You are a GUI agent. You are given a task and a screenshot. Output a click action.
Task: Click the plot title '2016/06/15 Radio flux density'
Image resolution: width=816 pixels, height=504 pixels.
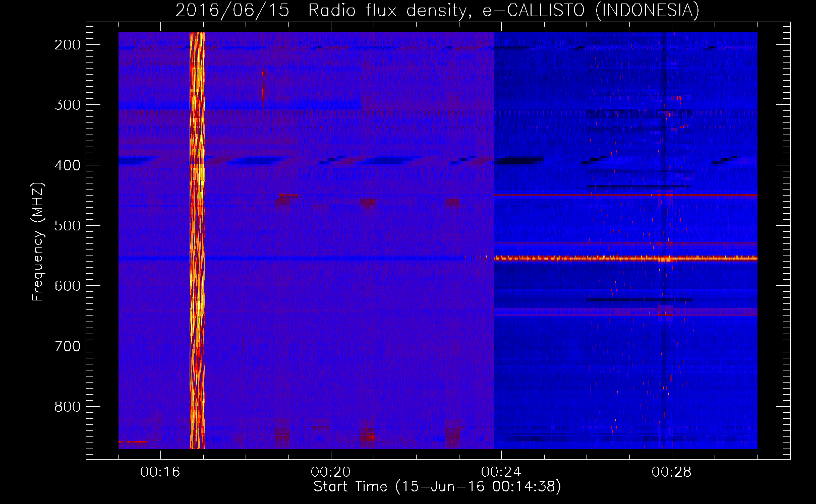[437, 10]
